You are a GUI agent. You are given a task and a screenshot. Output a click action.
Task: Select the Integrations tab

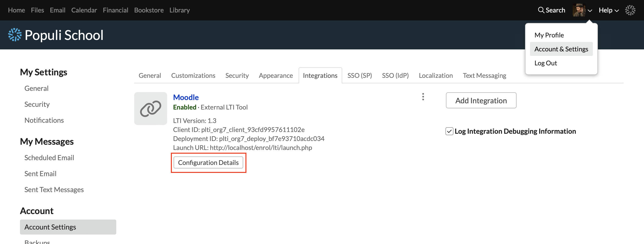320,76
